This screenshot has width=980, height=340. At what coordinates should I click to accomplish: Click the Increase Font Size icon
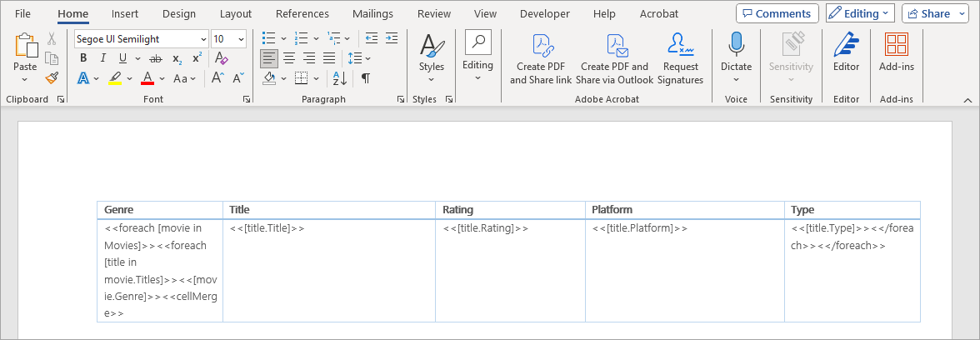[217, 78]
